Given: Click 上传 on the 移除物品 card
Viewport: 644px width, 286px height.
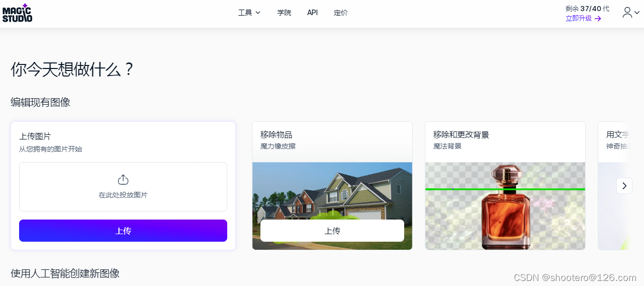Looking at the screenshot, I should [332, 231].
